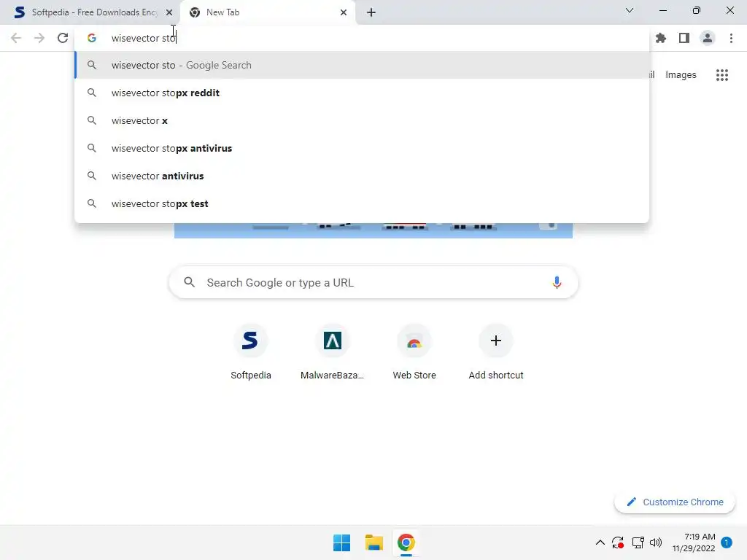This screenshot has width=747, height=560.
Task: Open the tab search dropdown arrow
Action: click(630, 10)
